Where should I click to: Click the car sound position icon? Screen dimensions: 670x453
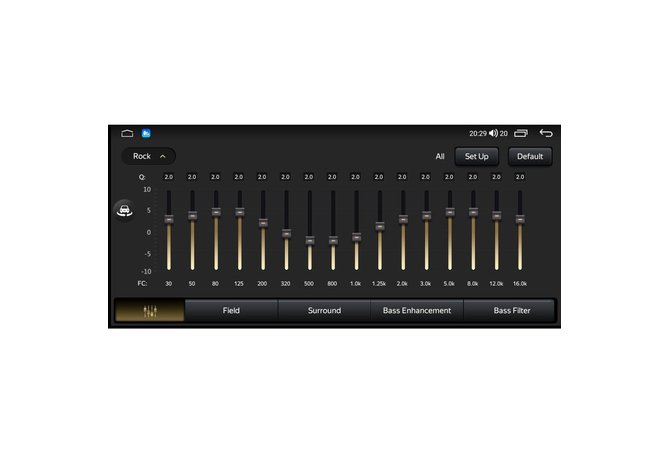point(125,210)
